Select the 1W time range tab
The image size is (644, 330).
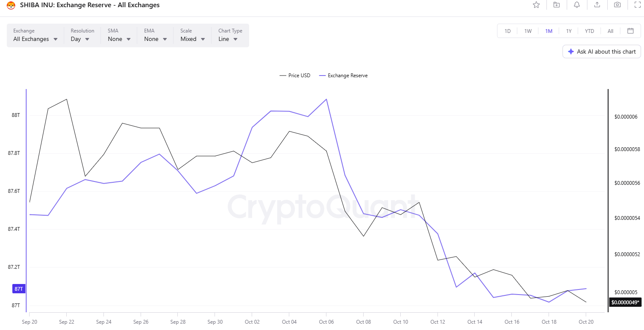tap(528, 31)
